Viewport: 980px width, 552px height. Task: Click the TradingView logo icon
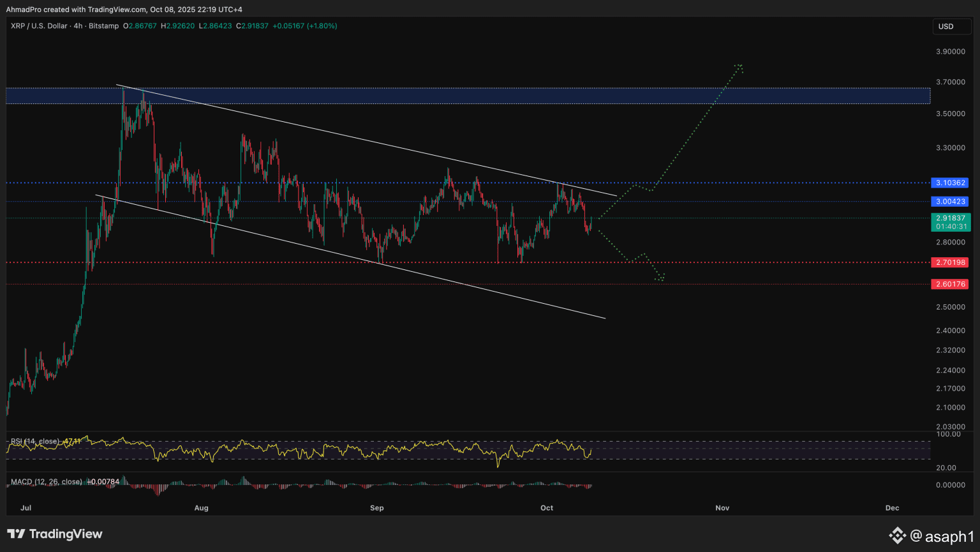coord(16,534)
